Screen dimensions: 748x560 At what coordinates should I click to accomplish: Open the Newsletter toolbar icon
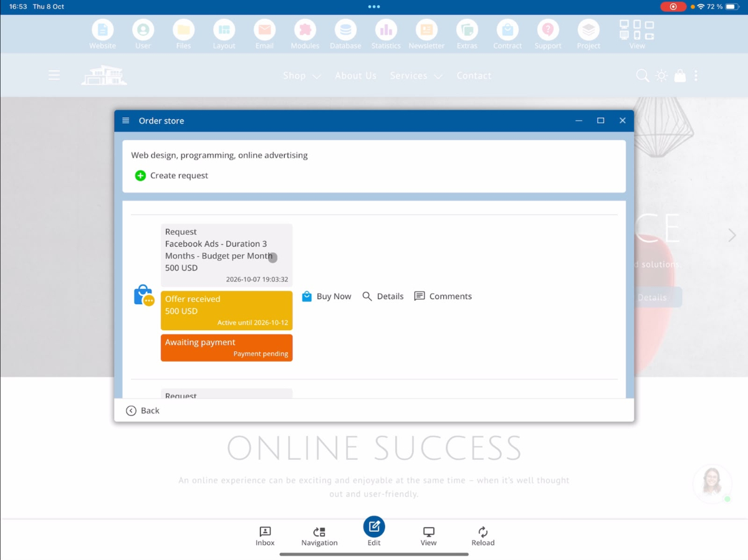point(426,30)
